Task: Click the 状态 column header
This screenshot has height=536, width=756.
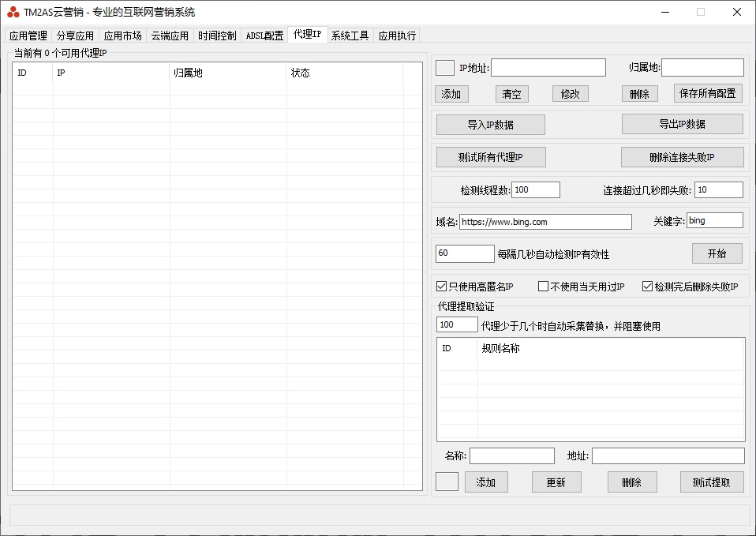Action: [x=344, y=73]
